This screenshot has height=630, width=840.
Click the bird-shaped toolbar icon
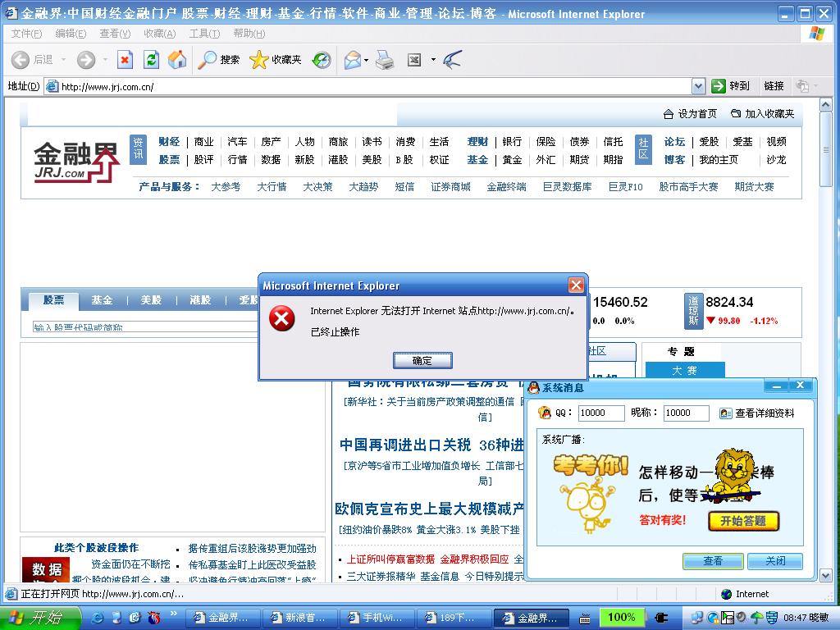pyautogui.click(x=453, y=59)
